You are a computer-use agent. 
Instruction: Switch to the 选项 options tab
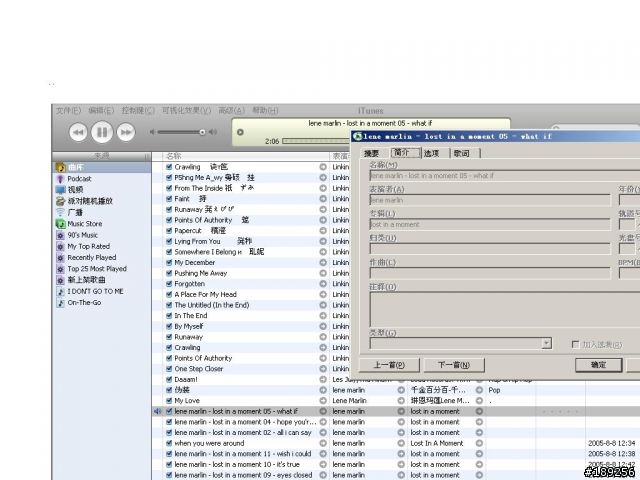tap(432, 153)
